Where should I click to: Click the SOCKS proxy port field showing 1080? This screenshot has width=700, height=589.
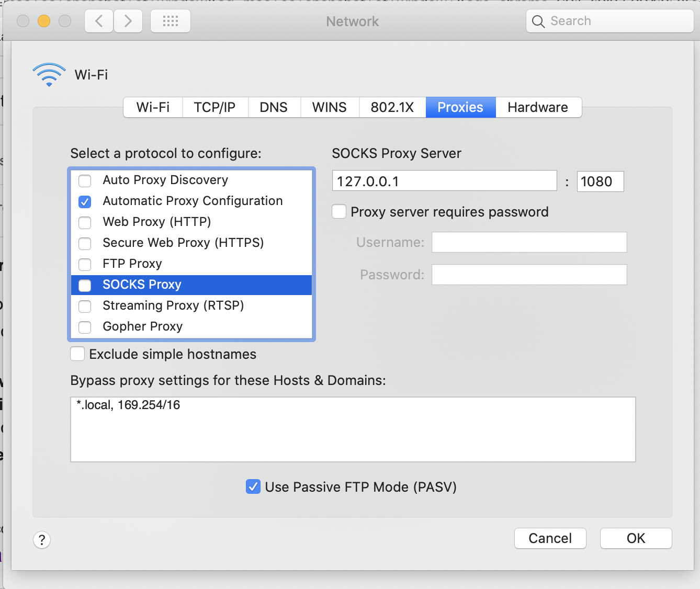[600, 181]
